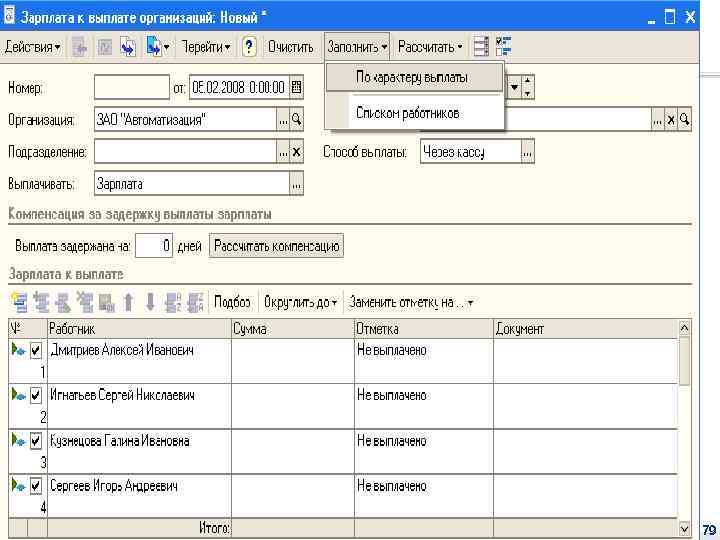Image resolution: width=720 pixels, height=540 pixels.
Task: Open Подразделение selection ellipsis button
Action: [x=283, y=152]
